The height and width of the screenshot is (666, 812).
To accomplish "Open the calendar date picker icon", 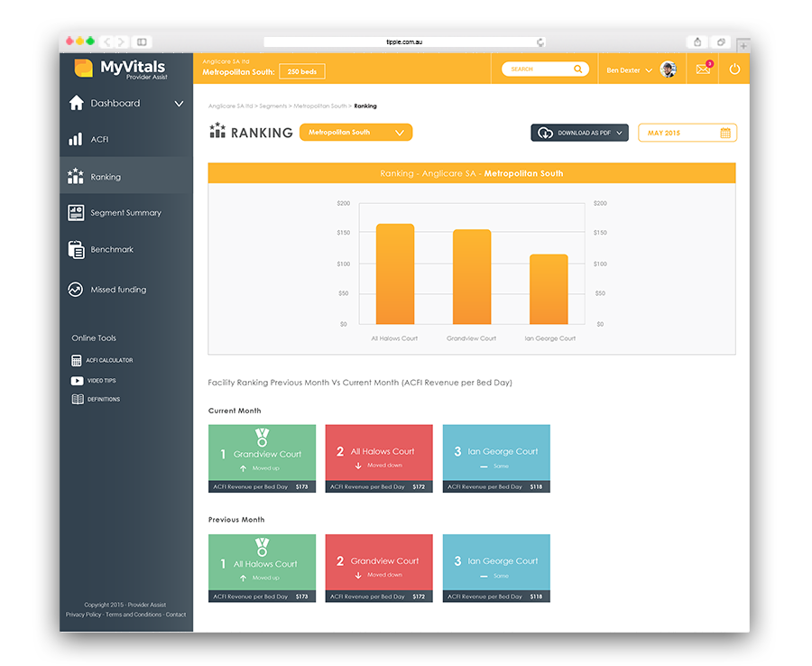I will [725, 133].
